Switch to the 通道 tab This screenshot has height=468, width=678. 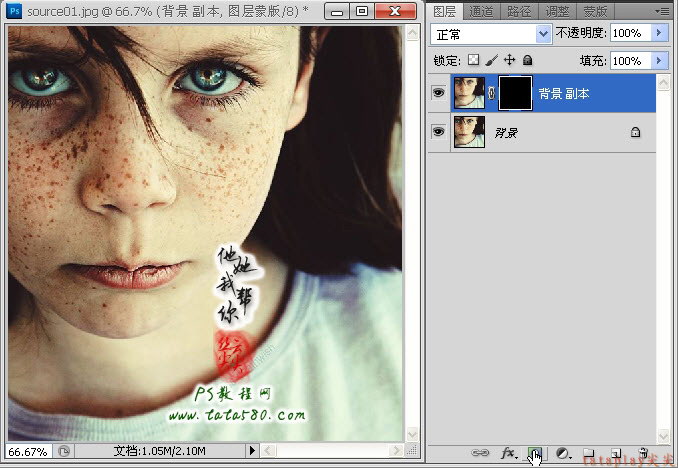[481, 12]
